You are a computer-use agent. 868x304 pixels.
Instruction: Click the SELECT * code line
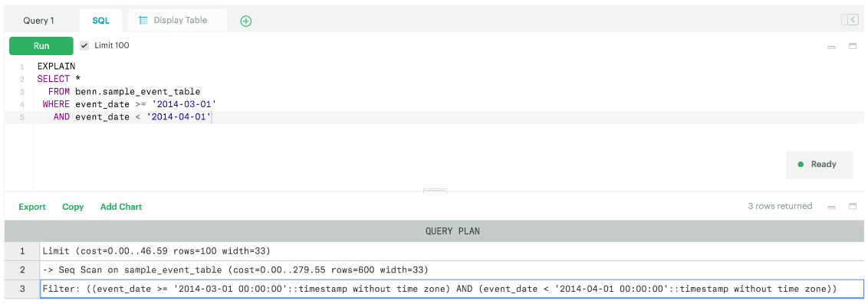(x=59, y=79)
